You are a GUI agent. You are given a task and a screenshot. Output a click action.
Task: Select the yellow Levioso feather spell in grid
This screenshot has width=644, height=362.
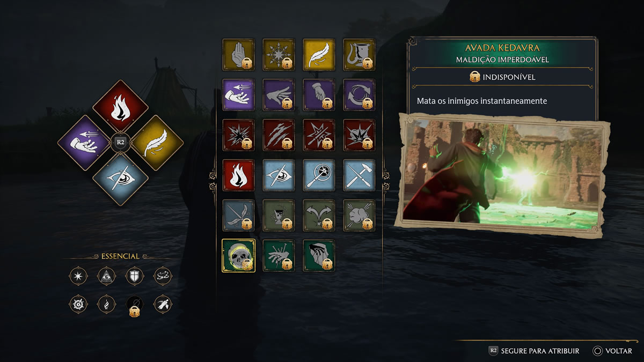319,55
